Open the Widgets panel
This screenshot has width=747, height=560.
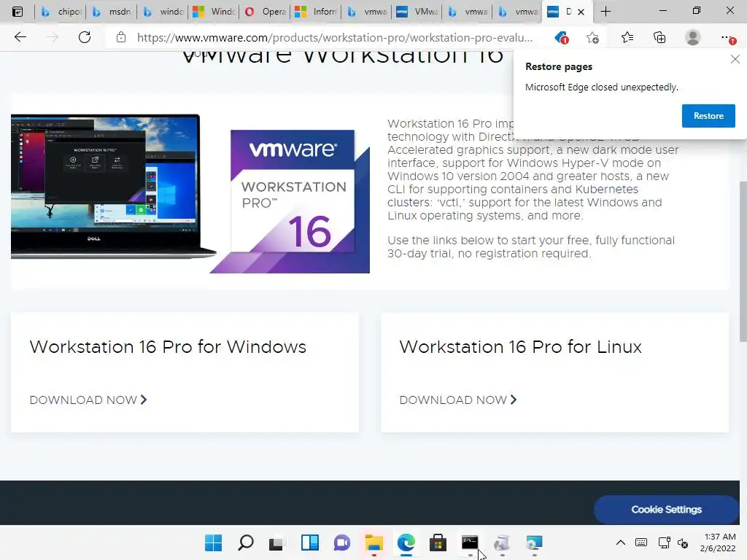309,542
